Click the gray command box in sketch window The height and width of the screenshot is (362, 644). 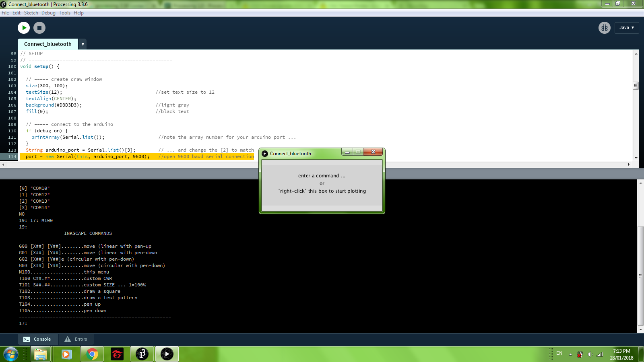[322, 185]
